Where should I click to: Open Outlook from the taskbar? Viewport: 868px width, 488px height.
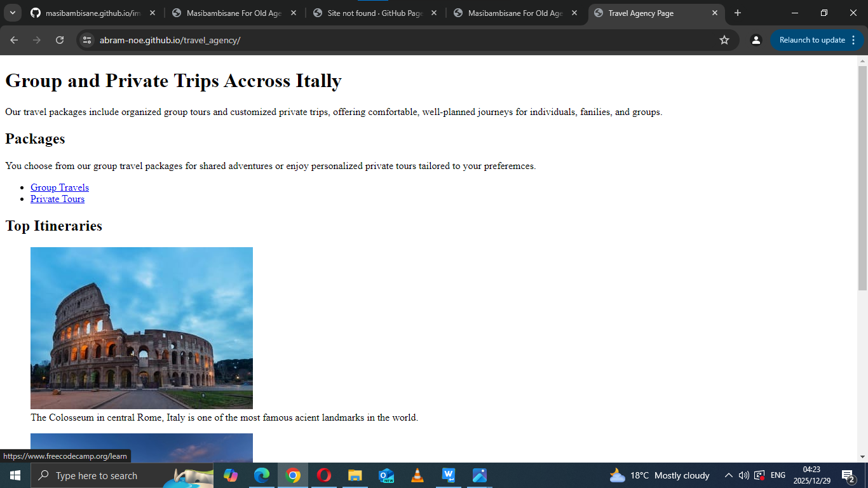click(386, 475)
